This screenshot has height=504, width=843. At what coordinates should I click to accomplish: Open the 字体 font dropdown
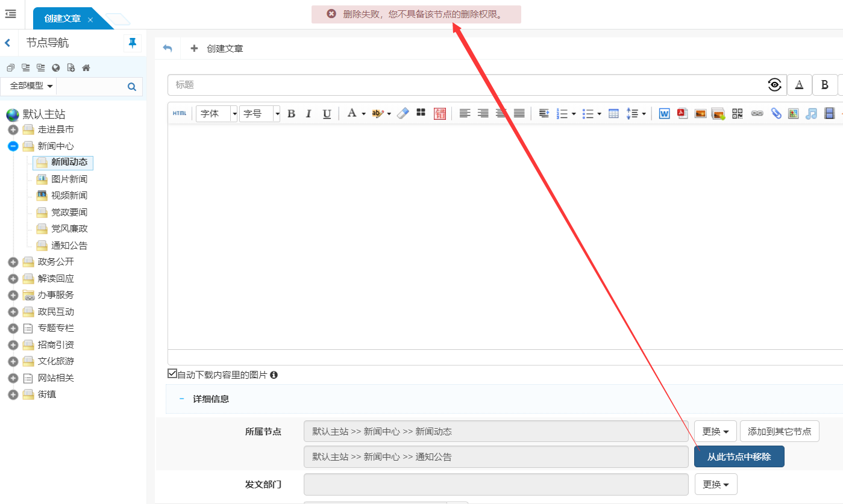[216, 113]
